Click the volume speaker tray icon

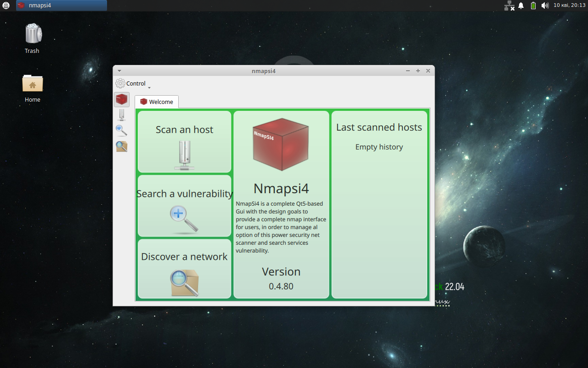[545, 6]
